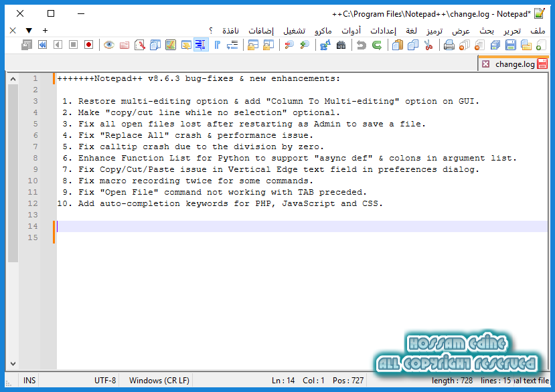Save the current recorded macro icon
This screenshot has height=392, width=555.
click(x=27, y=45)
